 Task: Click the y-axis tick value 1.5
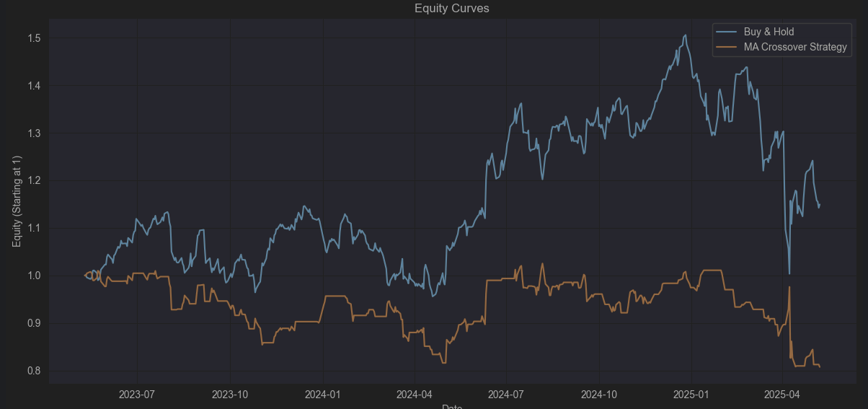pyautogui.click(x=35, y=38)
